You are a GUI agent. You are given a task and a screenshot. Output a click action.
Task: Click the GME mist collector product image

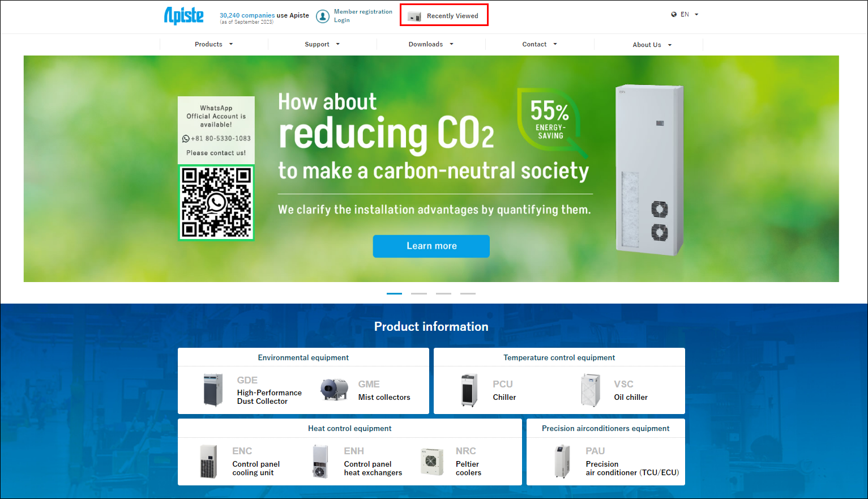334,390
